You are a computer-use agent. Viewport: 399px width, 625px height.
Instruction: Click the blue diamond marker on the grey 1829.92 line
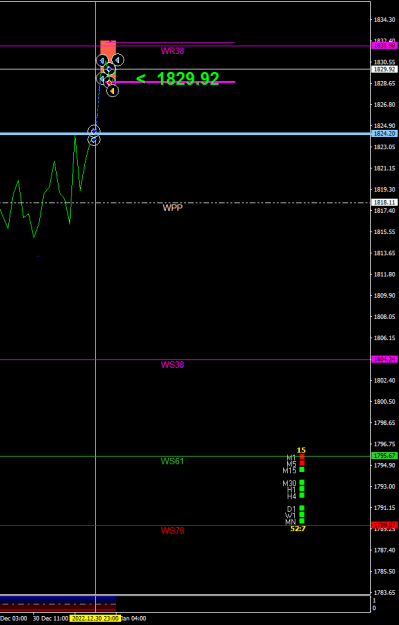coord(109,69)
